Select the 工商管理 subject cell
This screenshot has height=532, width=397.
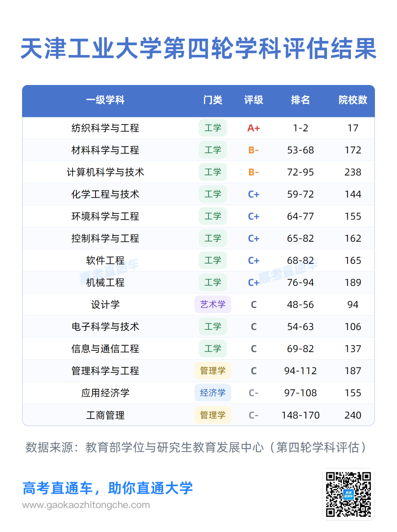coord(105,415)
